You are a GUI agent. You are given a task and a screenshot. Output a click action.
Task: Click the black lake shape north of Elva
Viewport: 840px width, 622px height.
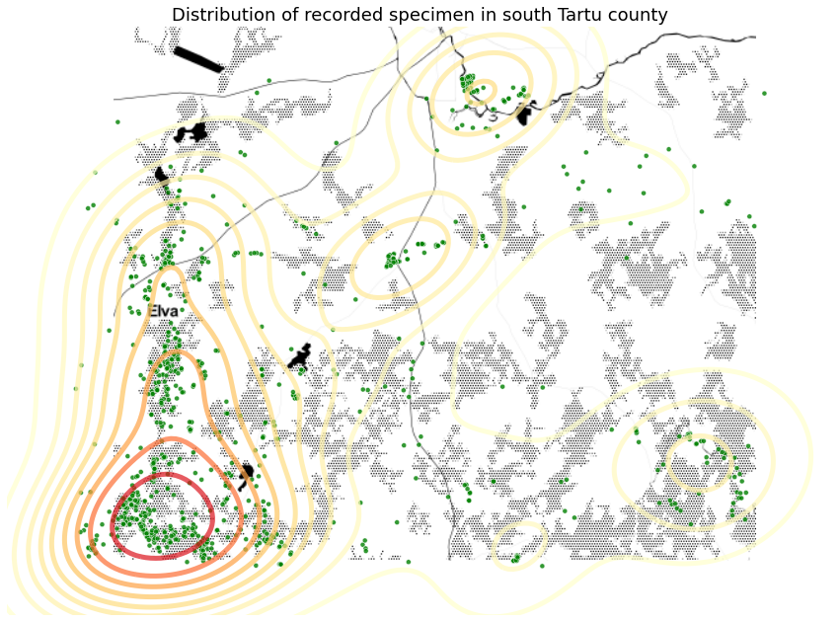click(191, 132)
